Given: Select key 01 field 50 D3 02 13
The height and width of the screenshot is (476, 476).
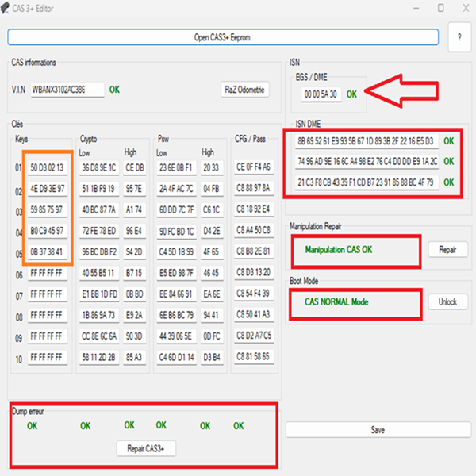Looking at the screenshot, I should click(48, 168).
